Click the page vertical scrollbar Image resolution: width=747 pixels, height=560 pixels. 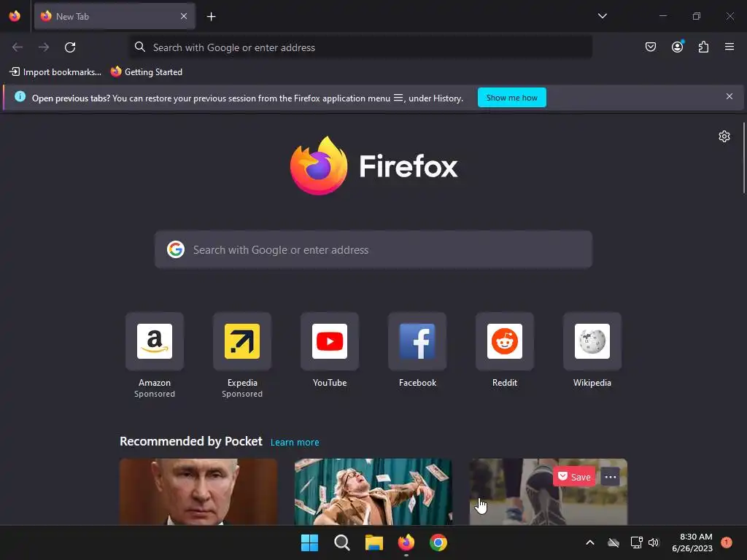743,158
